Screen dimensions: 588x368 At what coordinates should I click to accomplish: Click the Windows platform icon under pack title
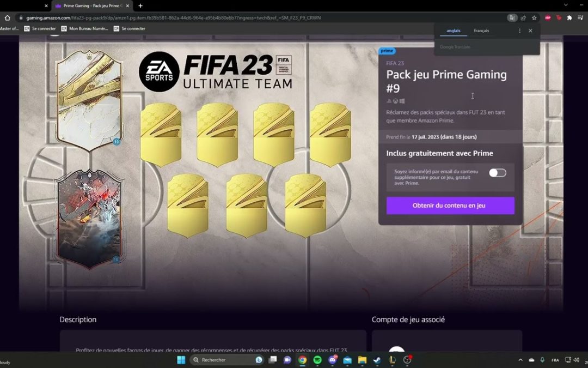click(x=402, y=101)
